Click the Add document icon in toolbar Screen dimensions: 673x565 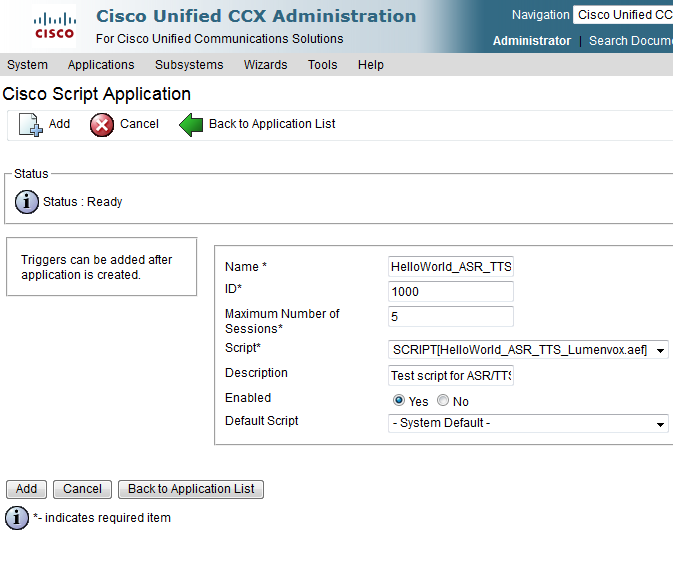point(30,125)
